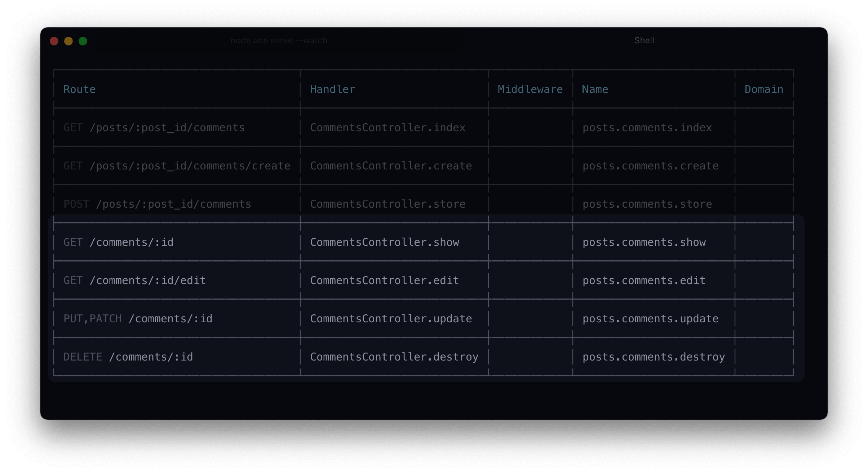Click the red close window button

coord(54,41)
